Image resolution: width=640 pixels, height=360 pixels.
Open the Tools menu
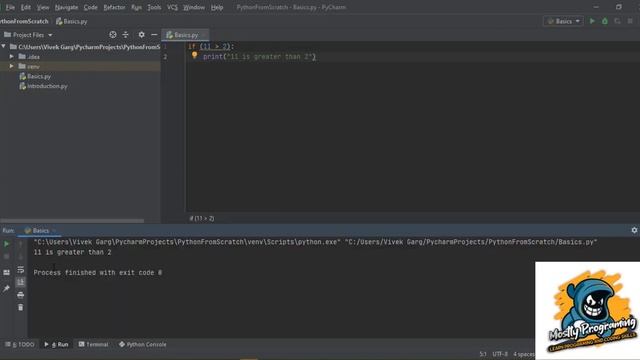tap(154, 7)
